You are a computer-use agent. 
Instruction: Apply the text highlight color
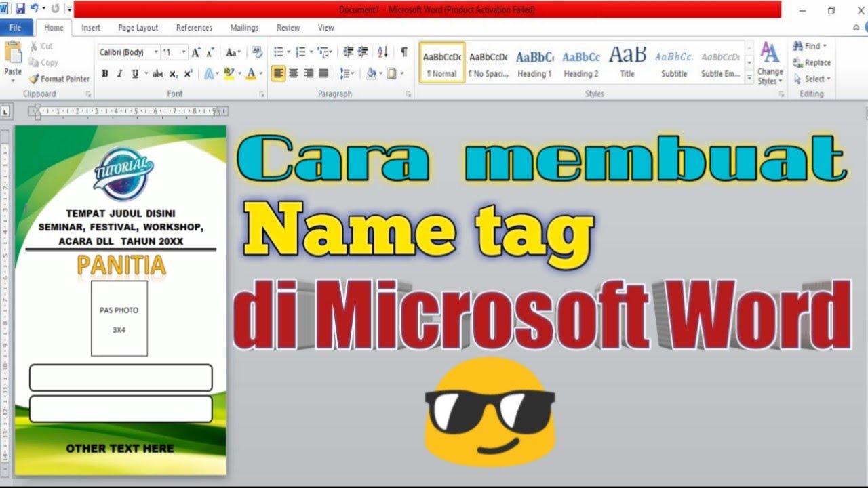(x=229, y=74)
